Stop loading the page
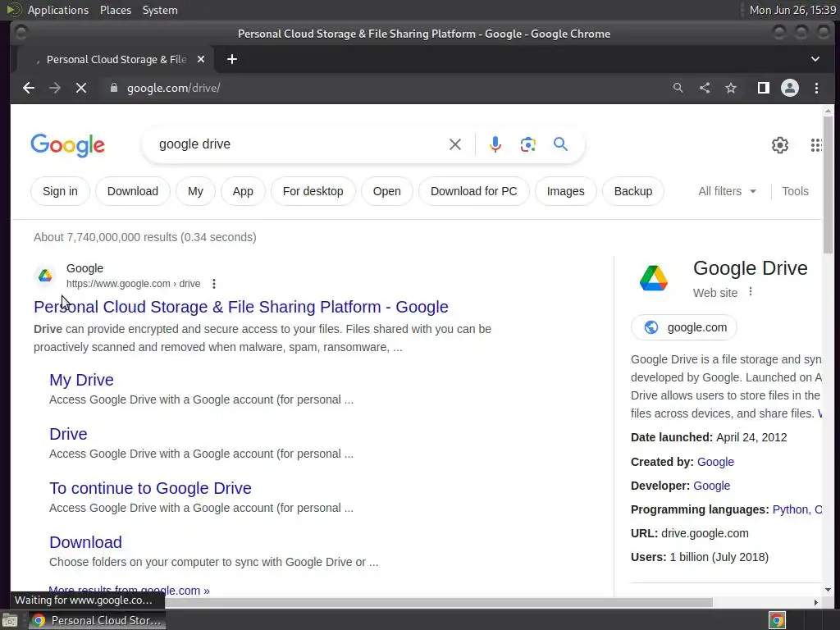This screenshot has width=840, height=630. (x=81, y=88)
